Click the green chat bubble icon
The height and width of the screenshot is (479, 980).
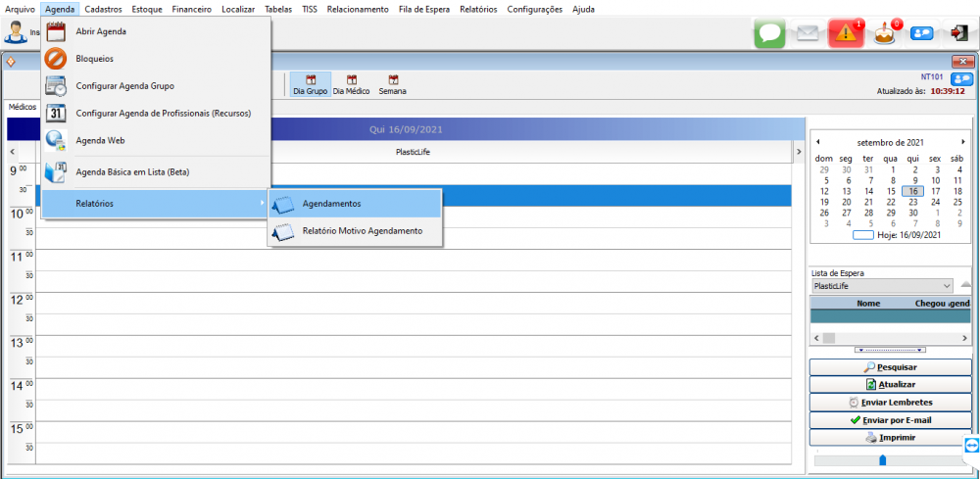[770, 32]
